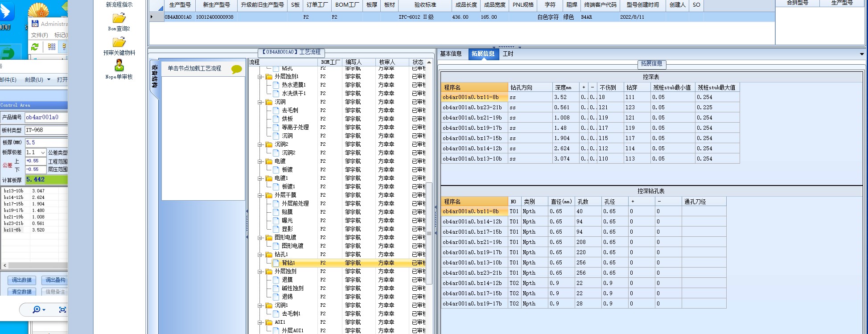Click the grid layout icon in left toolbar
The width and height of the screenshot is (868, 334).
coord(52,46)
